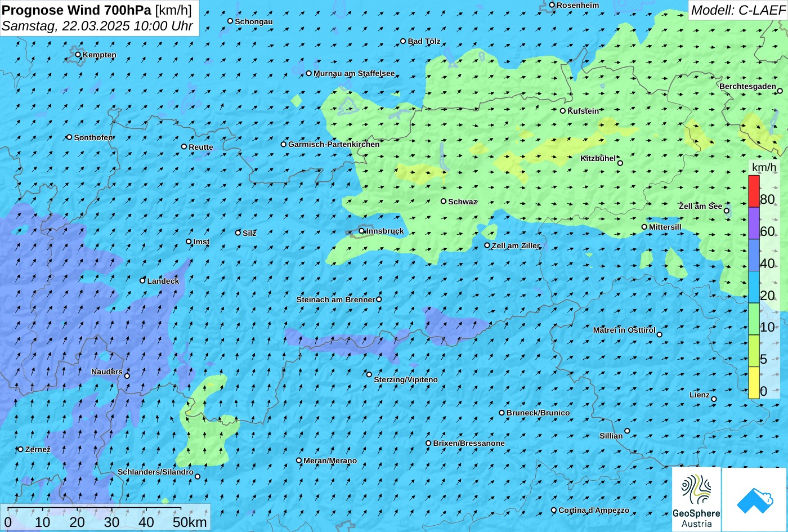Click the Kufstein label
This screenshot has width=788, height=532.
pos(583,111)
